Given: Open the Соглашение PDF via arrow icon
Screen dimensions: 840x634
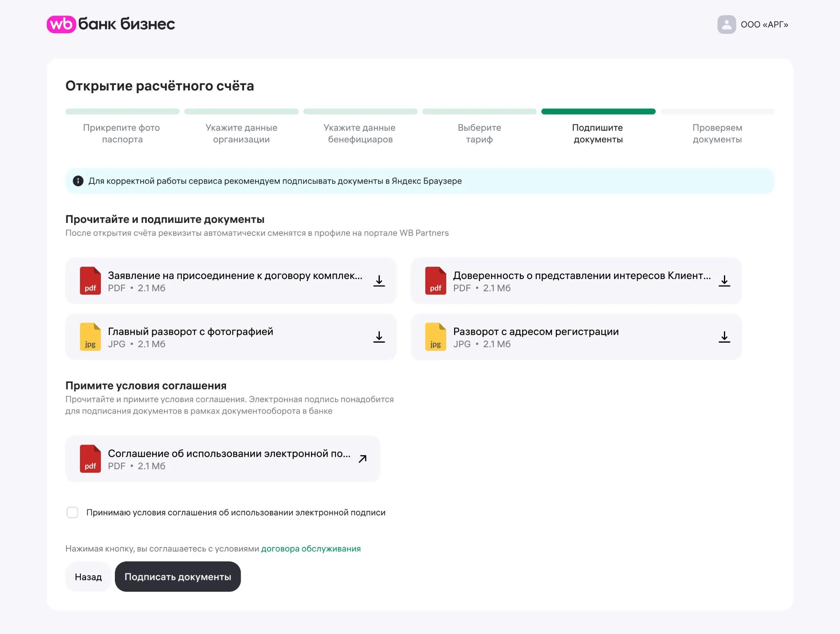Looking at the screenshot, I should 363,459.
